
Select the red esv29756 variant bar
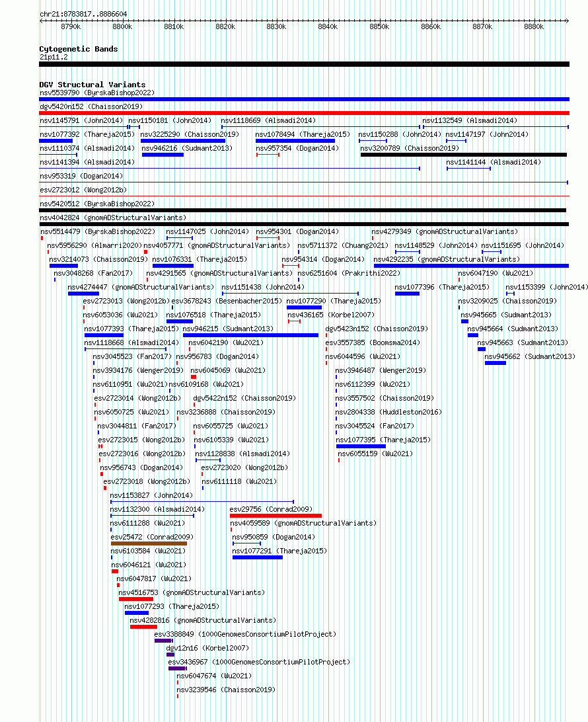click(276, 516)
